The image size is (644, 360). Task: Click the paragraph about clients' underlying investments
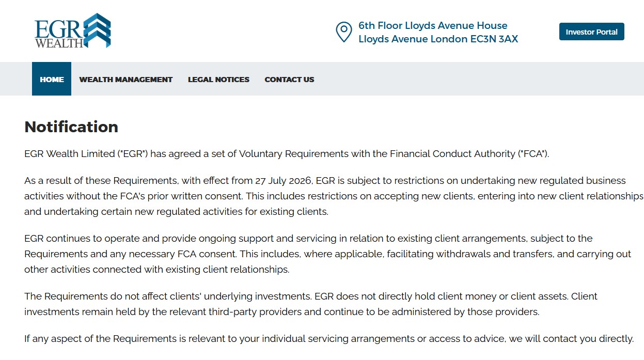(310, 304)
